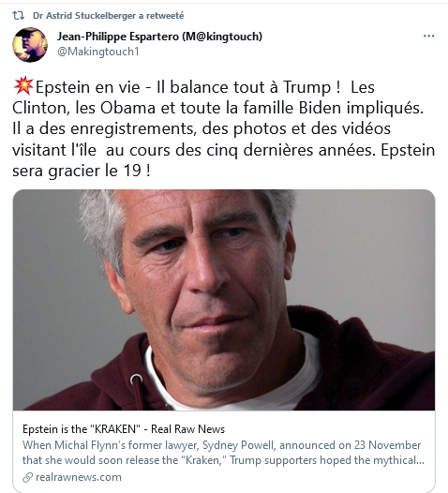Open the realrawnews.com domain link
The height and width of the screenshot is (493, 448).
tap(79, 477)
